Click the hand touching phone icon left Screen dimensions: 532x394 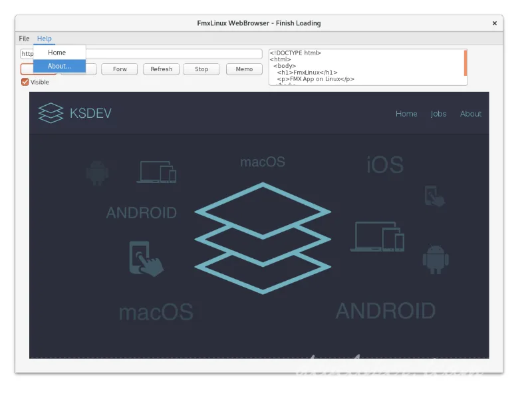(146, 258)
